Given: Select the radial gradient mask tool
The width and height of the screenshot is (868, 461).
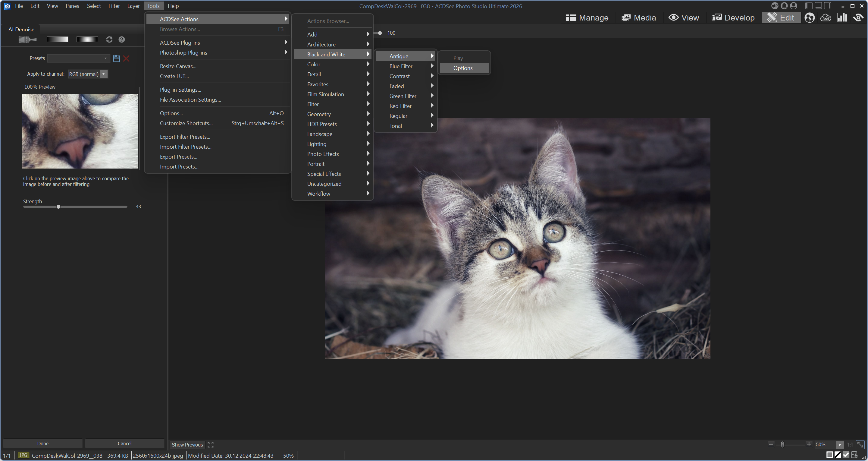Looking at the screenshot, I should tap(87, 39).
